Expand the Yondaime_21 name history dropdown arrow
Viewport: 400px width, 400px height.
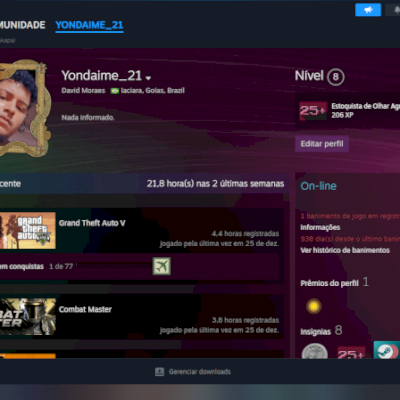click(148, 78)
